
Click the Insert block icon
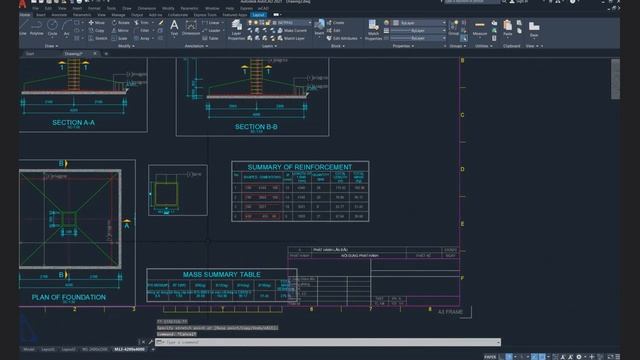319,27
